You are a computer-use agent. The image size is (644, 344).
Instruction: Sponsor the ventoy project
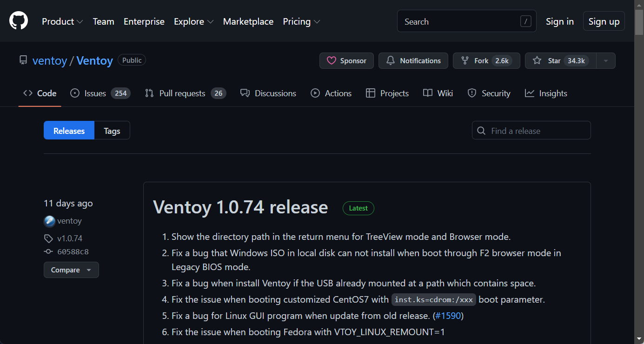[x=346, y=60]
